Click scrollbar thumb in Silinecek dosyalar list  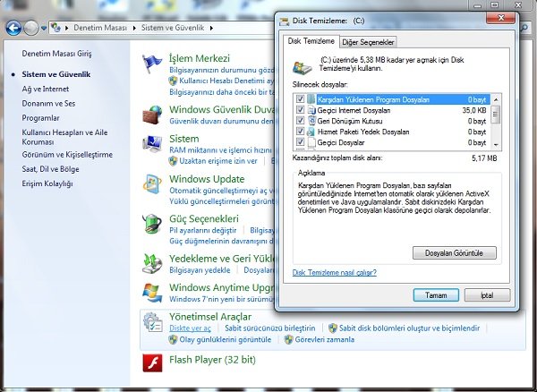[x=496, y=115]
